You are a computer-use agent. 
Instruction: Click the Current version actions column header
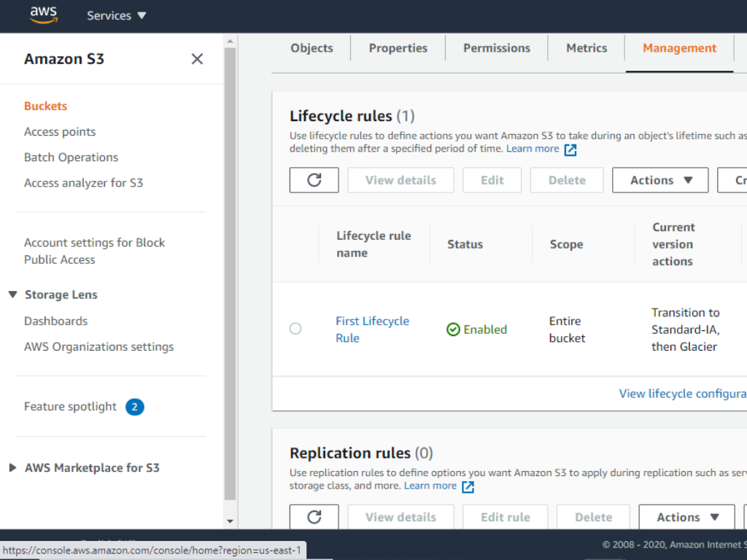[673, 244]
